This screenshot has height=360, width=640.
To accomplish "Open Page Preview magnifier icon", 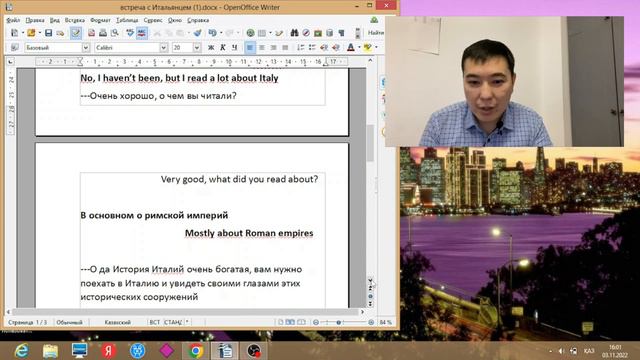I will 115,33.
